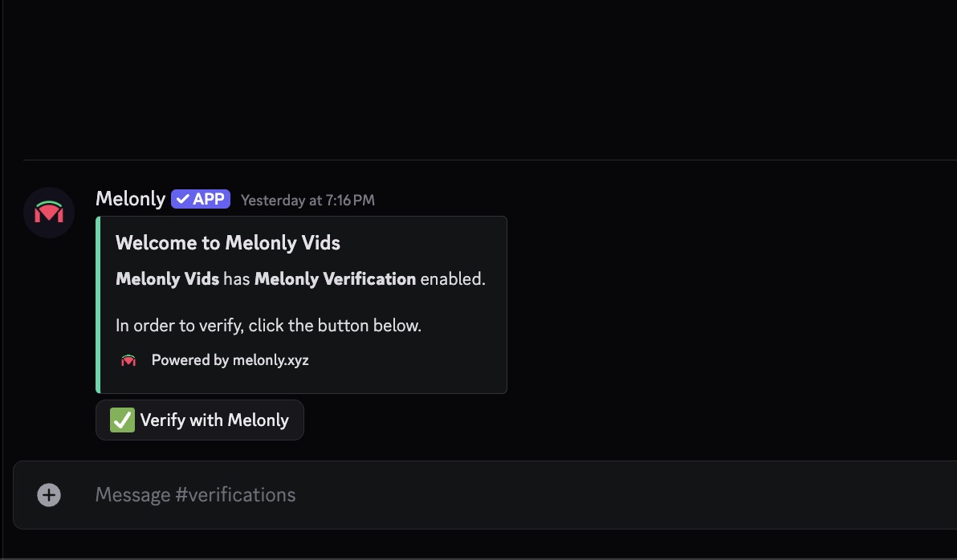Open the Powered by melonly.xyz link

tap(230, 359)
